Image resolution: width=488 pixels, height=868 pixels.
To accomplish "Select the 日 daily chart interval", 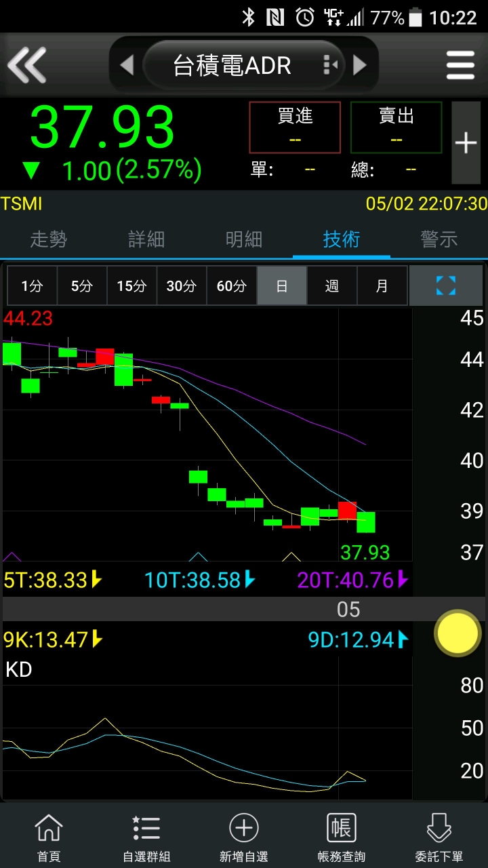I will click(282, 285).
